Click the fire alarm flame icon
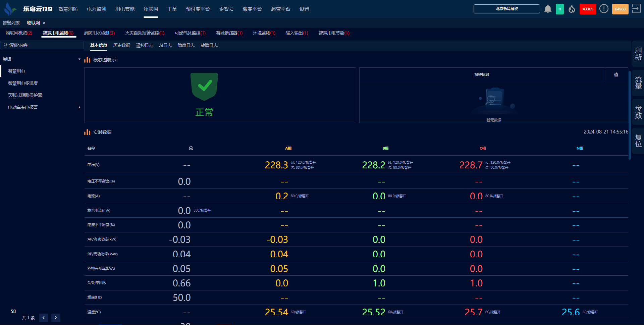Image resolution: width=644 pixels, height=325 pixels. tap(572, 9)
